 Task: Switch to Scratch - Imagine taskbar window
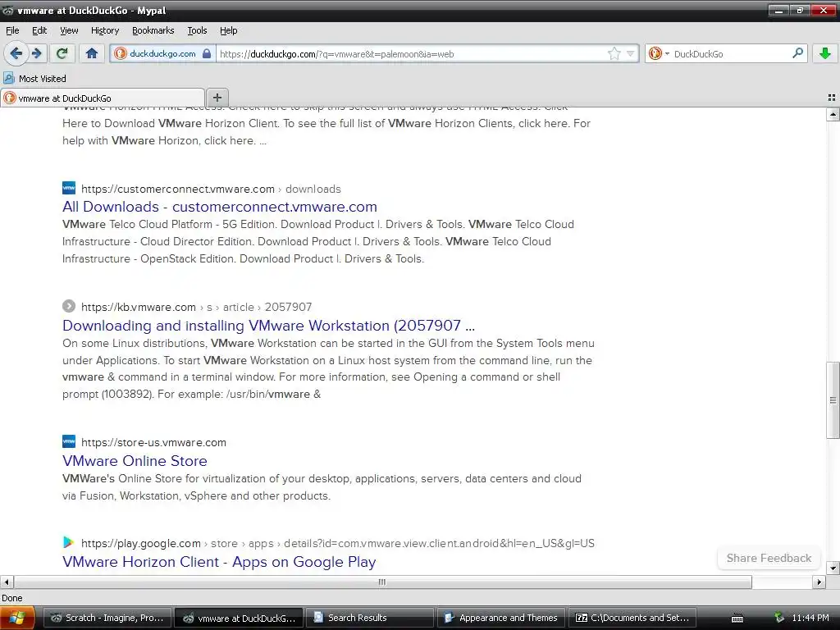(x=107, y=619)
